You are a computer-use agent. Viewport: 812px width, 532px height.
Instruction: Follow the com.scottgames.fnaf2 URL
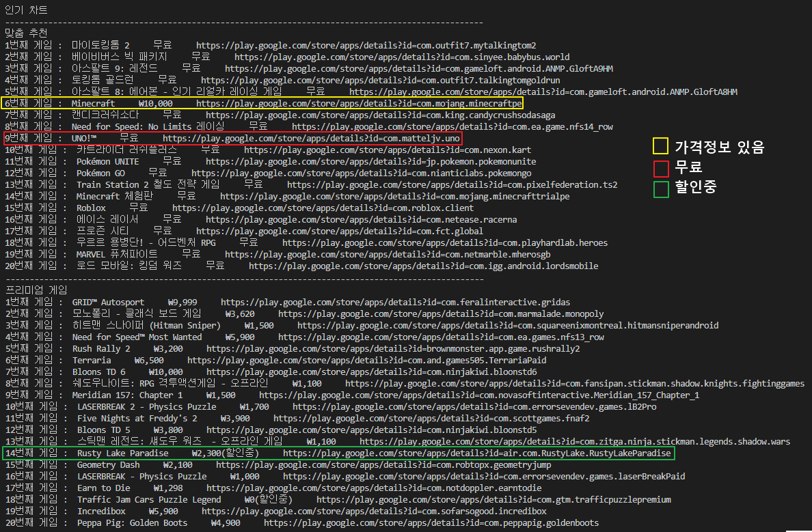click(x=431, y=418)
